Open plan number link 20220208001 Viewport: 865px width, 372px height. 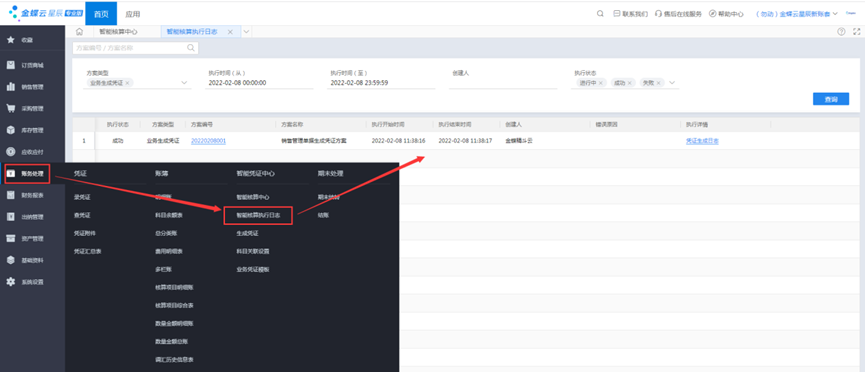click(209, 141)
